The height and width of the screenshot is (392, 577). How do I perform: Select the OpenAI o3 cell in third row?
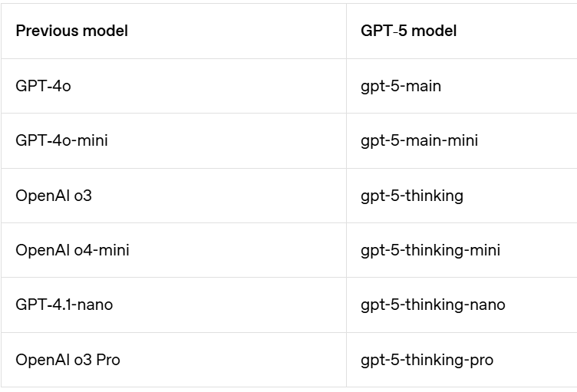tap(54, 196)
